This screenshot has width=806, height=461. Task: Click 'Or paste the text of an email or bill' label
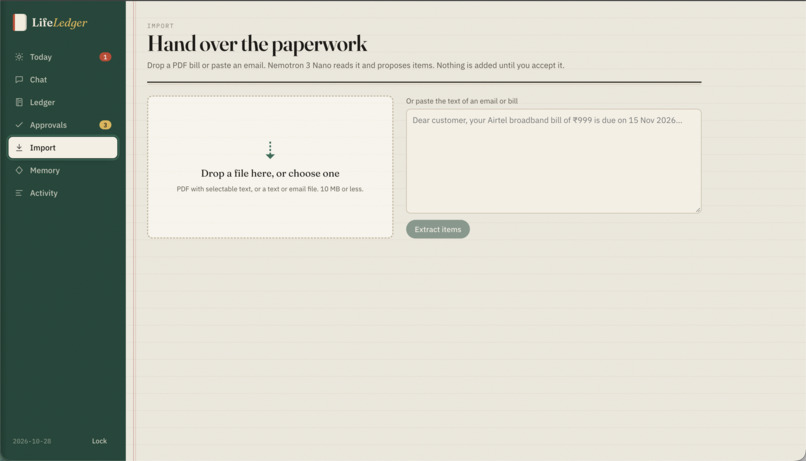click(x=462, y=101)
